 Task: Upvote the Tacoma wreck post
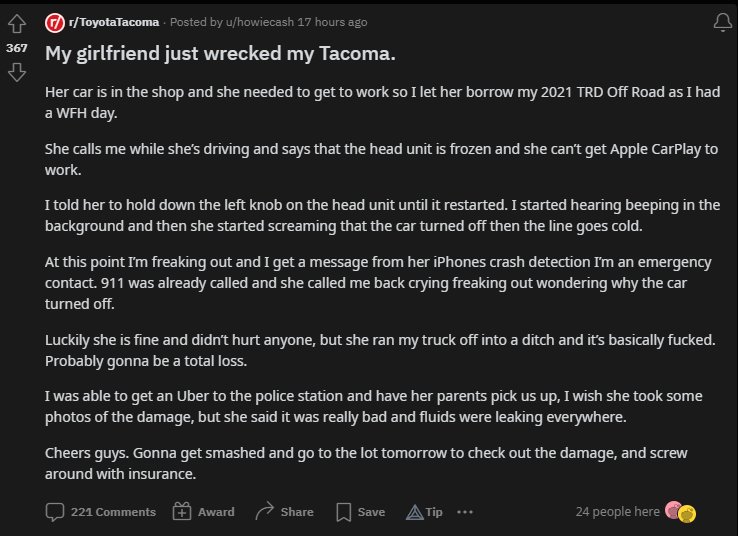(17, 24)
